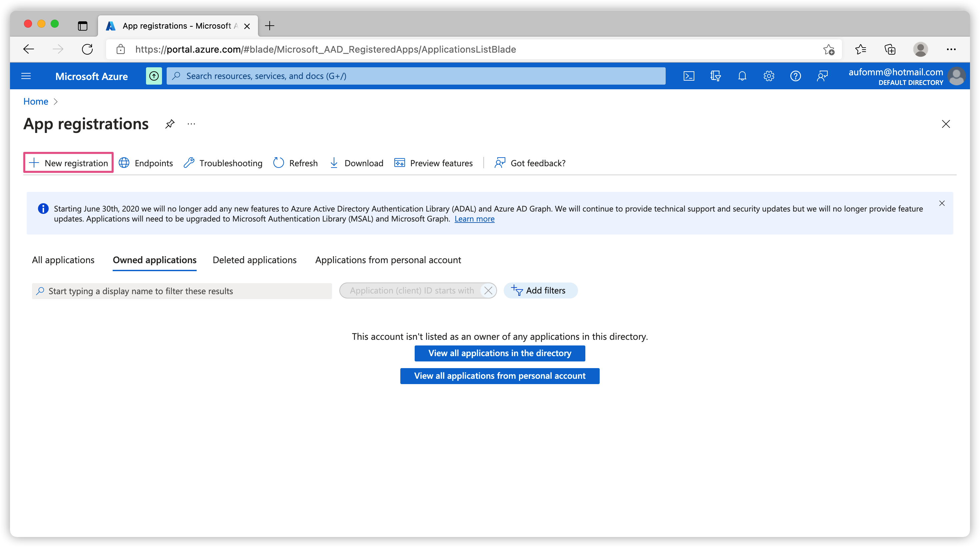This screenshot has width=980, height=547.
Task: Focus the display name filter field
Action: point(182,291)
